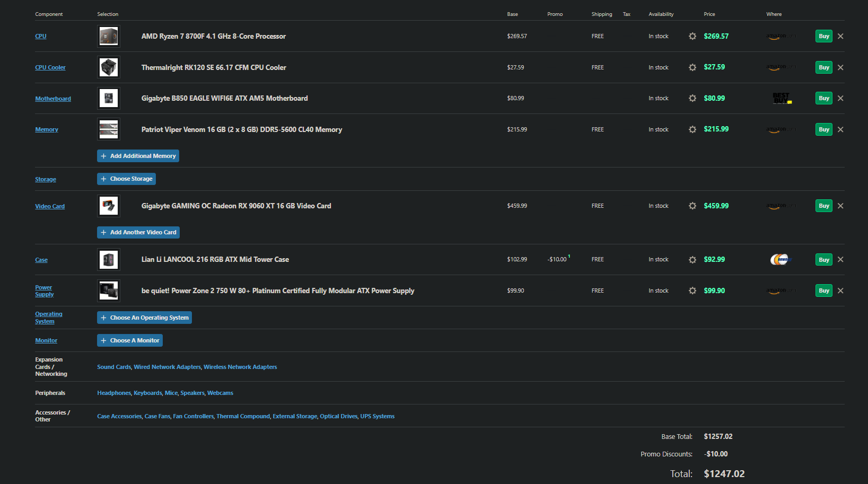
Task: Open Radeon RX 9060 XT thumbnail image
Action: (109, 206)
